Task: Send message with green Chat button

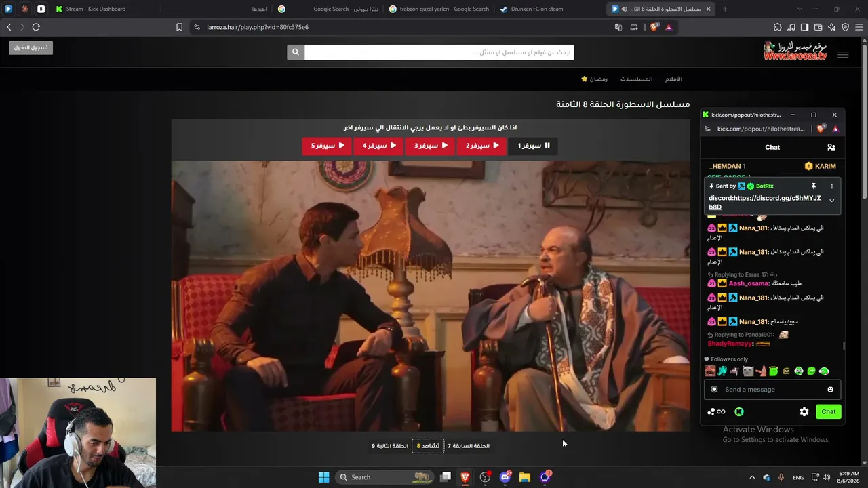Action: point(829,411)
